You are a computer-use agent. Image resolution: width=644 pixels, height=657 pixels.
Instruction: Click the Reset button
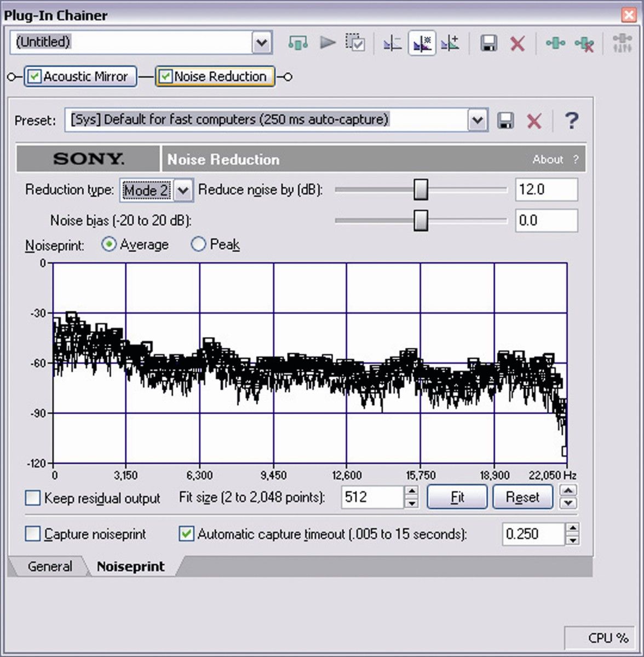point(522,497)
